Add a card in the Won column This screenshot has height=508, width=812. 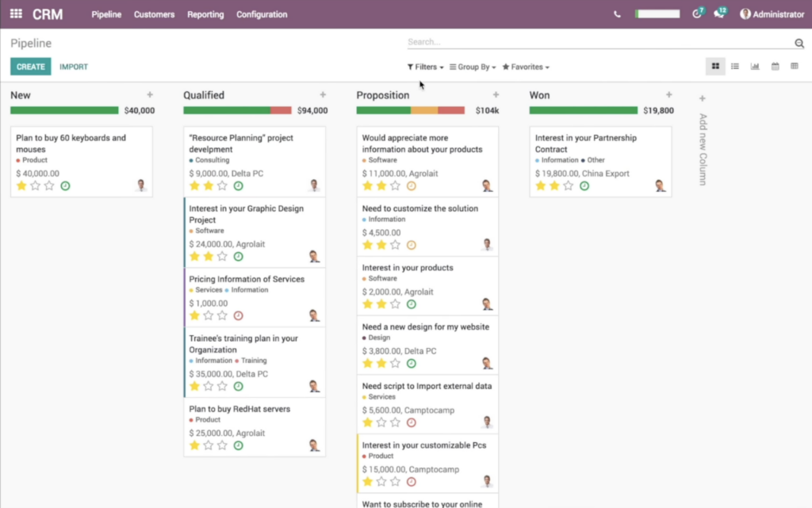point(668,94)
